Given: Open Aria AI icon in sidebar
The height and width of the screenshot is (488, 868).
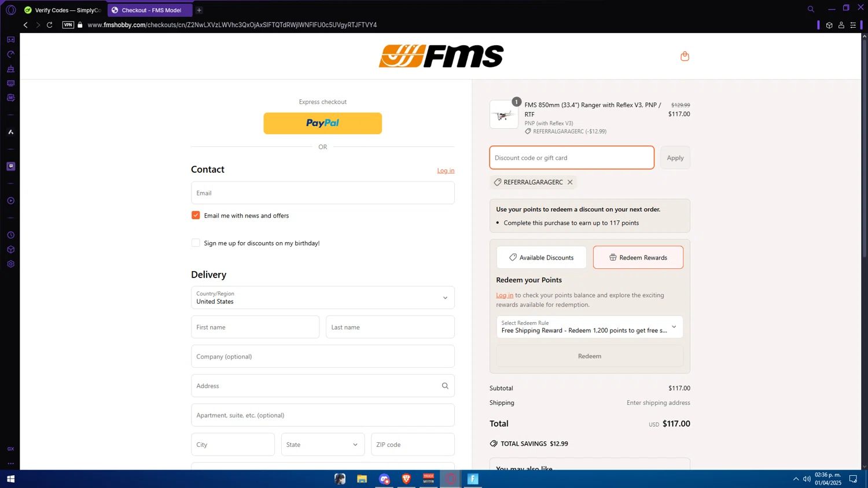Looking at the screenshot, I should (x=10, y=132).
